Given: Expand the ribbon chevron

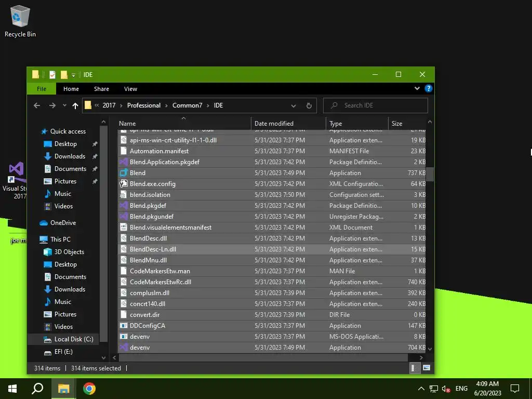Looking at the screenshot, I should click(417, 88).
